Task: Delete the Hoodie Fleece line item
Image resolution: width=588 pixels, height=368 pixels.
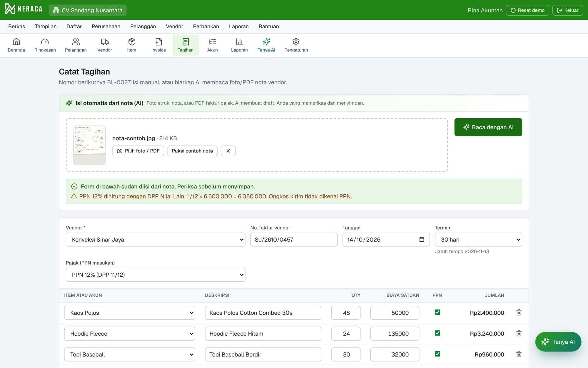Action: [519, 334]
